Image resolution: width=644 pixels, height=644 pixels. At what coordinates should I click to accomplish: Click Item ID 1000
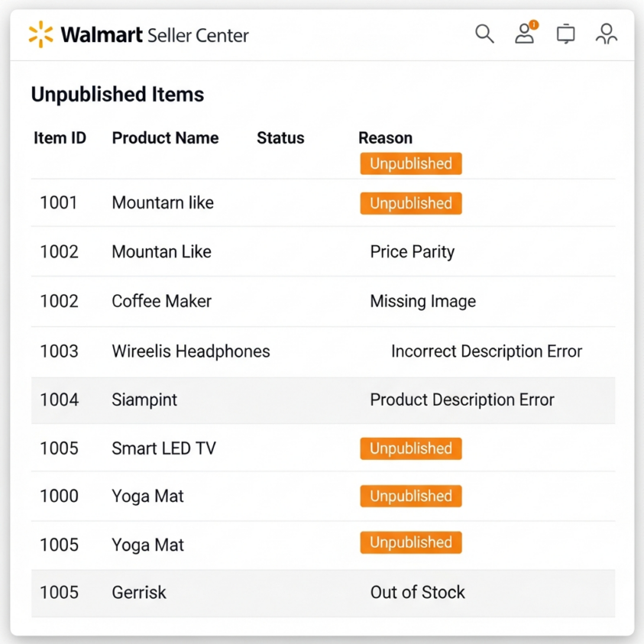coord(59,496)
